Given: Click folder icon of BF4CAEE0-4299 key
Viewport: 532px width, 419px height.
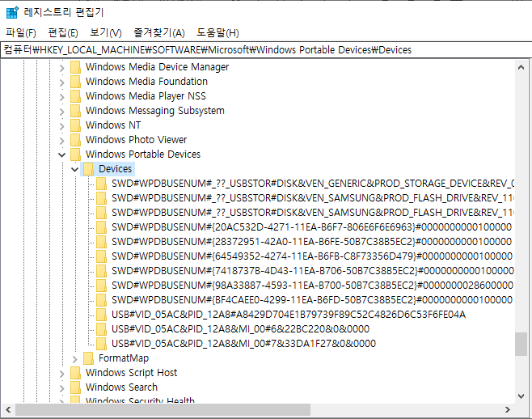Looking at the screenshot, I should click(101, 300).
